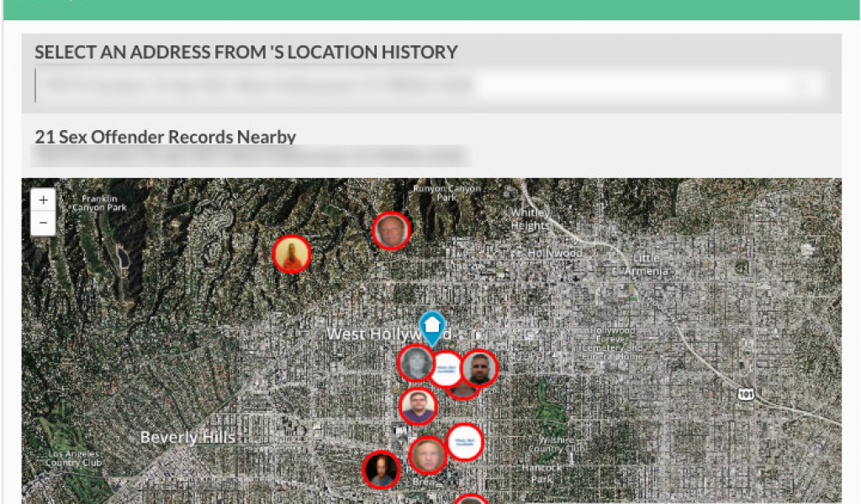Click the blue home location pin
Viewport: 861px width, 504px height.
click(x=432, y=326)
